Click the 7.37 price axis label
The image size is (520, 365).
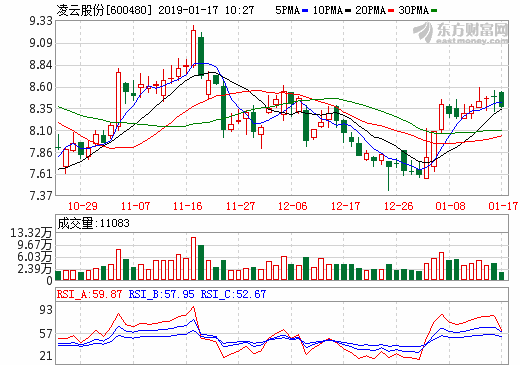click(41, 196)
